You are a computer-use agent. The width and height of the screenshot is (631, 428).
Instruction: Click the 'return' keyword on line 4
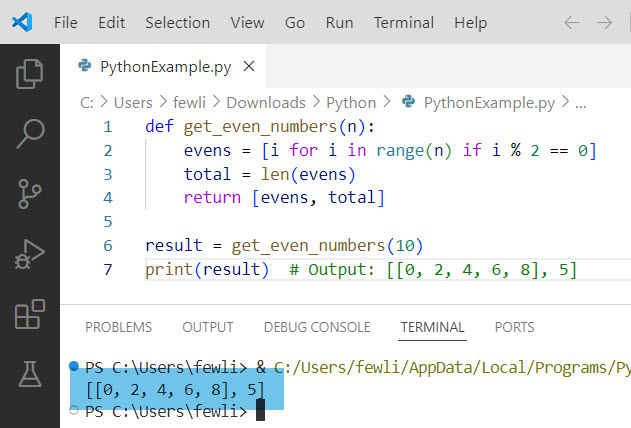tap(212, 198)
